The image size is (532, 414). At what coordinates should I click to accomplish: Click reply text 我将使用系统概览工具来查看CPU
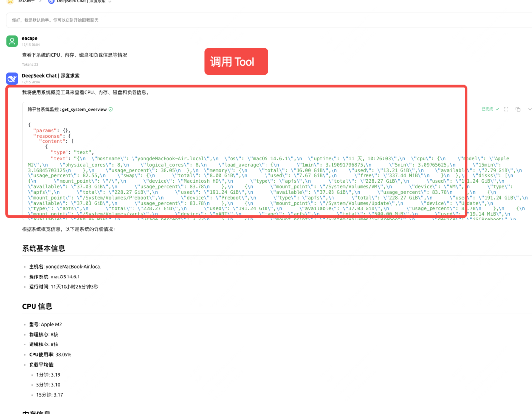pyautogui.click(x=86, y=92)
